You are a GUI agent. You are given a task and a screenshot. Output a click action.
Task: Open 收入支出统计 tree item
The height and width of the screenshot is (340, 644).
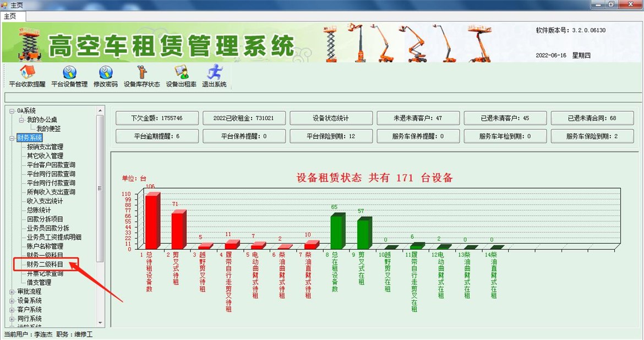45,201
